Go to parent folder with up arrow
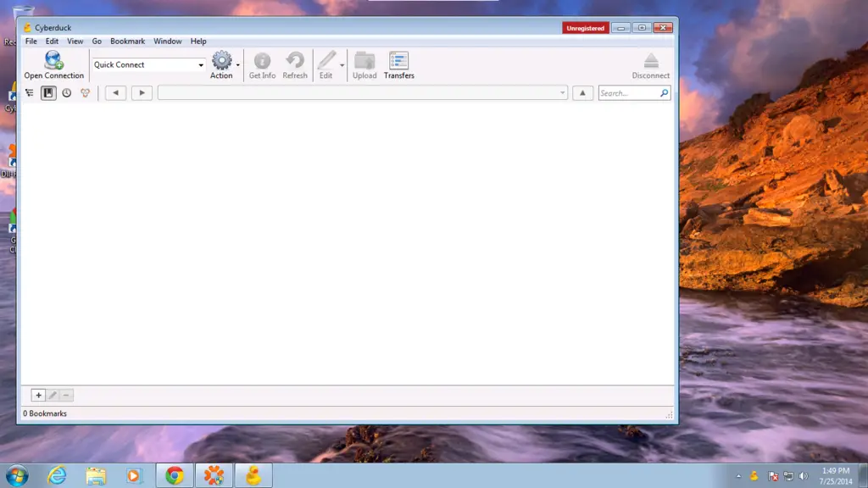The width and height of the screenshot is (868, 488). 582,93
